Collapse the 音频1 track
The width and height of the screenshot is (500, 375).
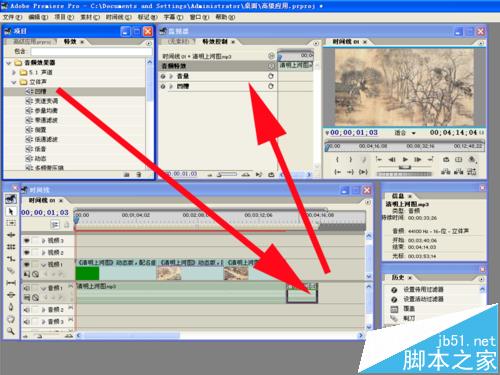[x=43, y=288]
